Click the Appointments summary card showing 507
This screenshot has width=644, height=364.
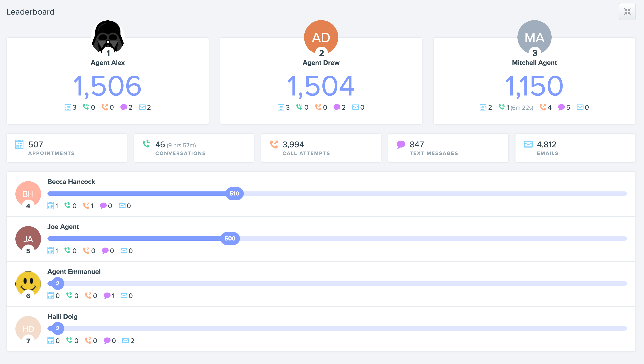(67, 148)
